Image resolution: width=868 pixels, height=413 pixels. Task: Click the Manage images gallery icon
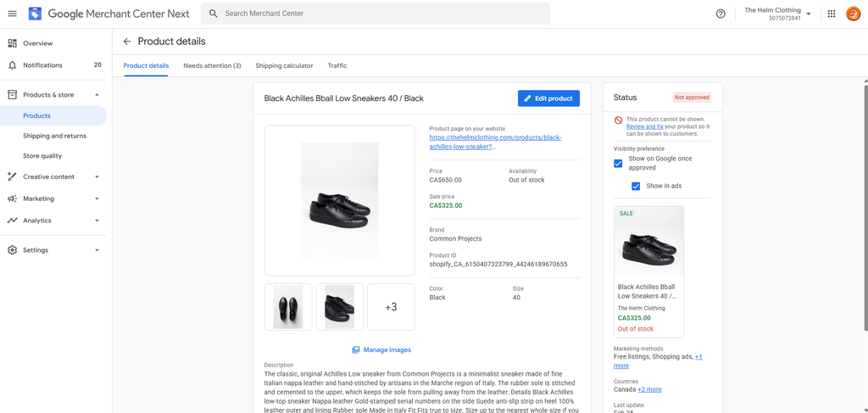pos(356,350)
